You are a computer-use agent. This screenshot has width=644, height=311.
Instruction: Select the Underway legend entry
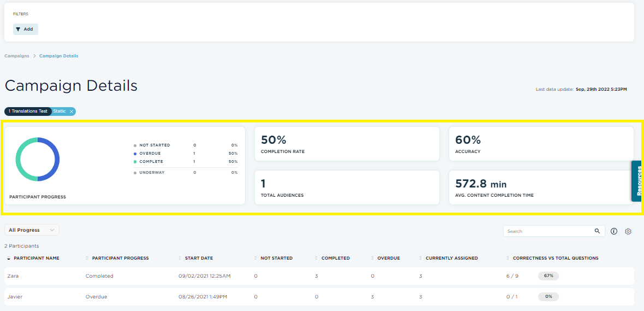tap(186, 173)
